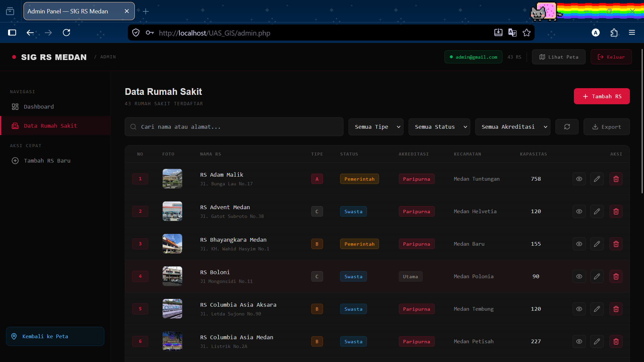Edit RS Columbia Asia Aksara record

[x=597, y=309]
